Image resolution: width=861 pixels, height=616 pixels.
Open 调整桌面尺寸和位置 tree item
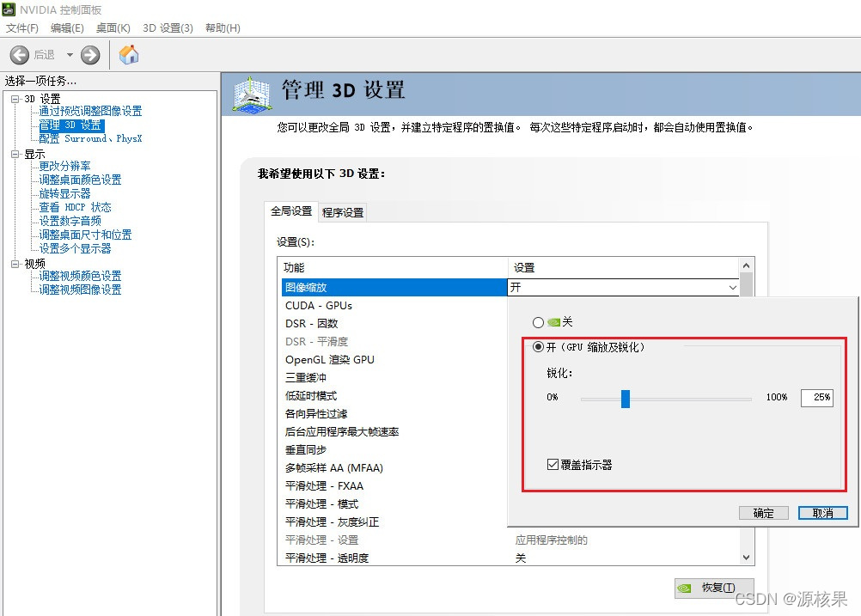(86, 235)
